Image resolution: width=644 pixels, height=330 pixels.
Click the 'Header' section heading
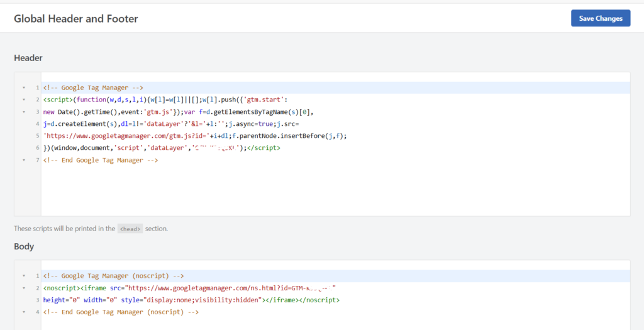(28, 58)
